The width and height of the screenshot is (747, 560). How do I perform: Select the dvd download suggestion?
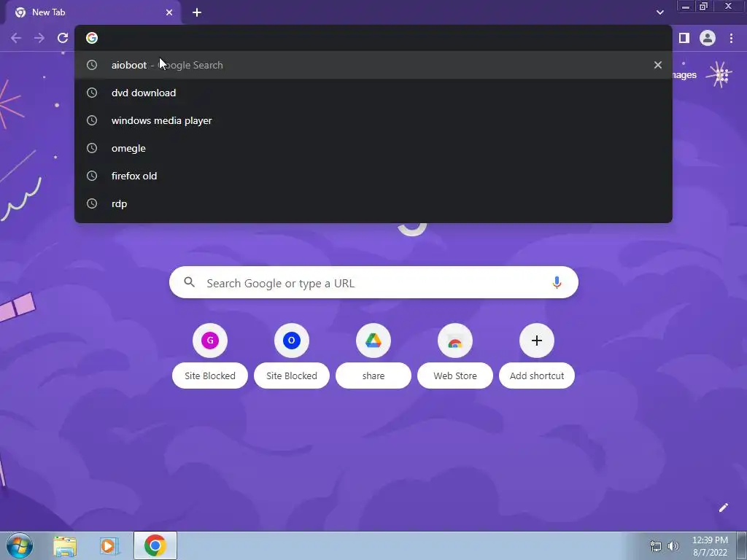(x=373, y=93)
